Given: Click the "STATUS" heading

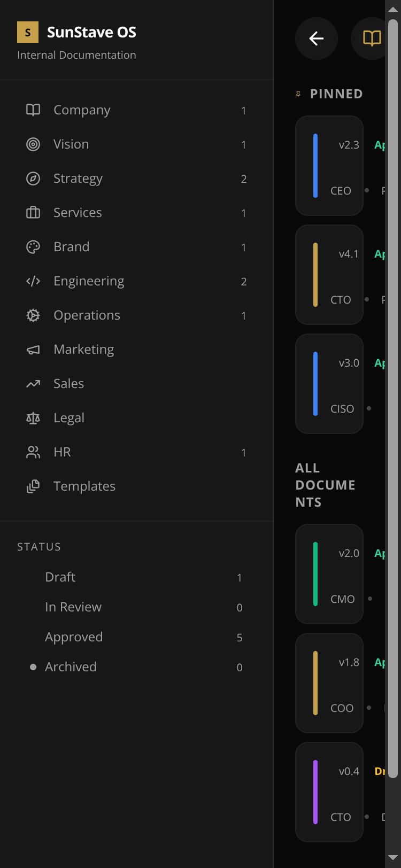Looking at the screenshot, I should coord(39,547).
